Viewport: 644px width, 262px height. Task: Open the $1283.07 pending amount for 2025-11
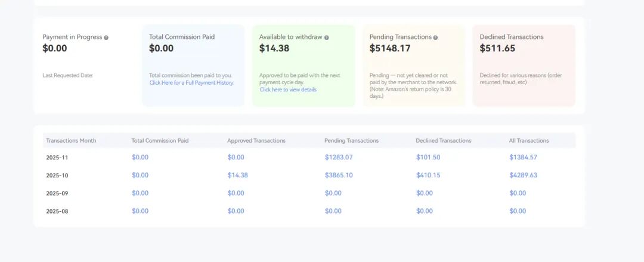[339, 158]
